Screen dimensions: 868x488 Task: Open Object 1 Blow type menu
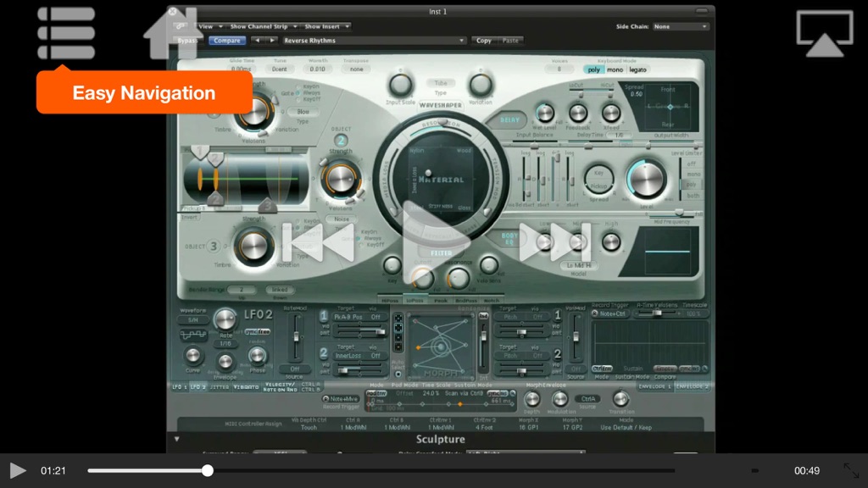click(303, 112)
